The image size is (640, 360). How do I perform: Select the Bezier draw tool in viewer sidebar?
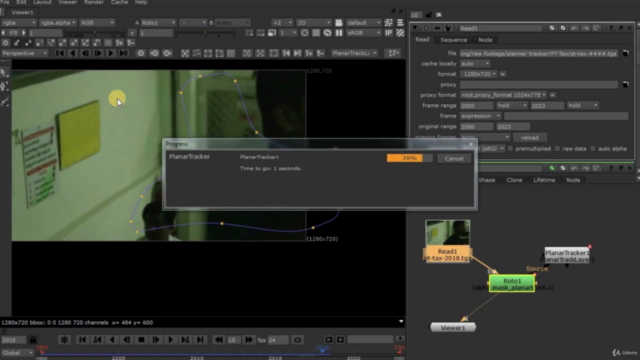[x=4, y=87]
